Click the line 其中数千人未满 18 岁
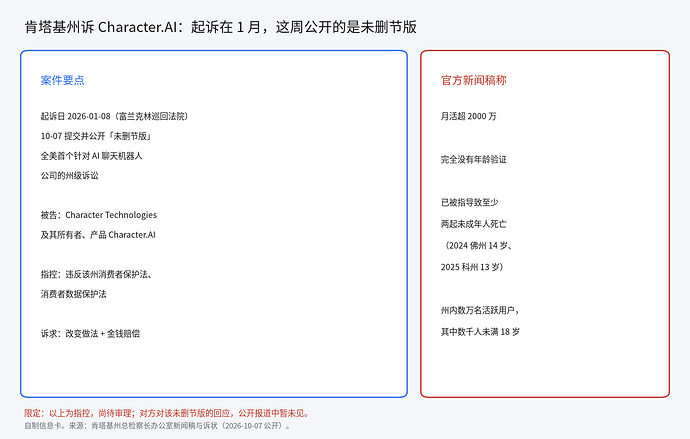Image resolution: width=690 pixels, height=439 pixels. click(x=480, y=332)
